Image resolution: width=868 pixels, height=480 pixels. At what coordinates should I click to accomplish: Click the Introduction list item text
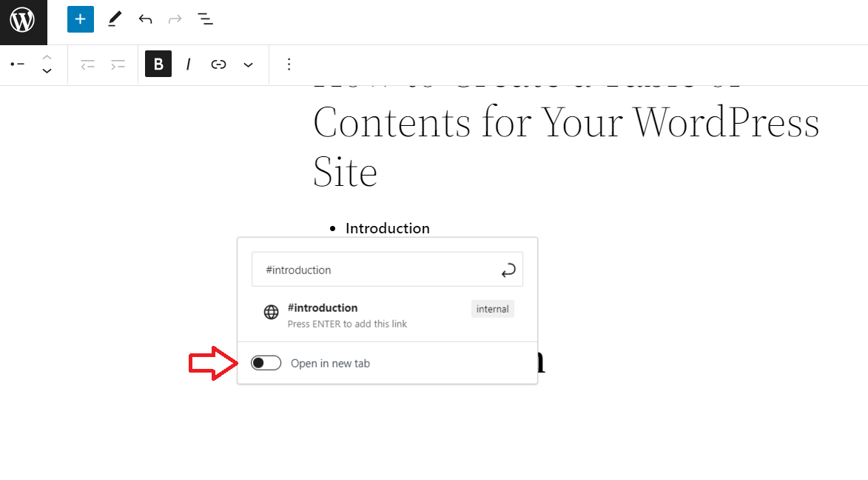pyautogui.click(x=388, y=228)
